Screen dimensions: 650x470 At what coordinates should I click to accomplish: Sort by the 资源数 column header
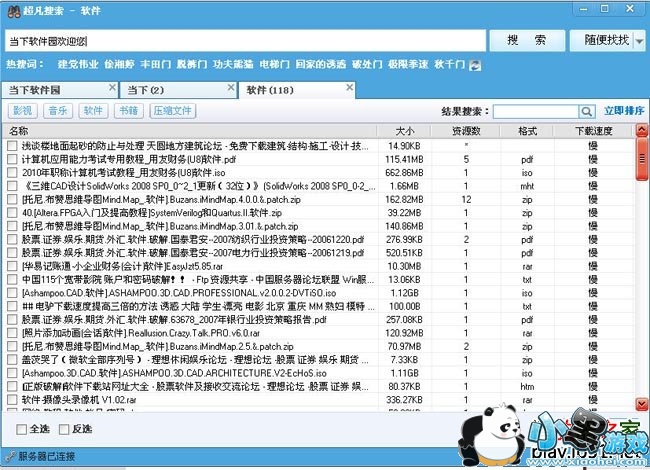[x=466, y=131]
